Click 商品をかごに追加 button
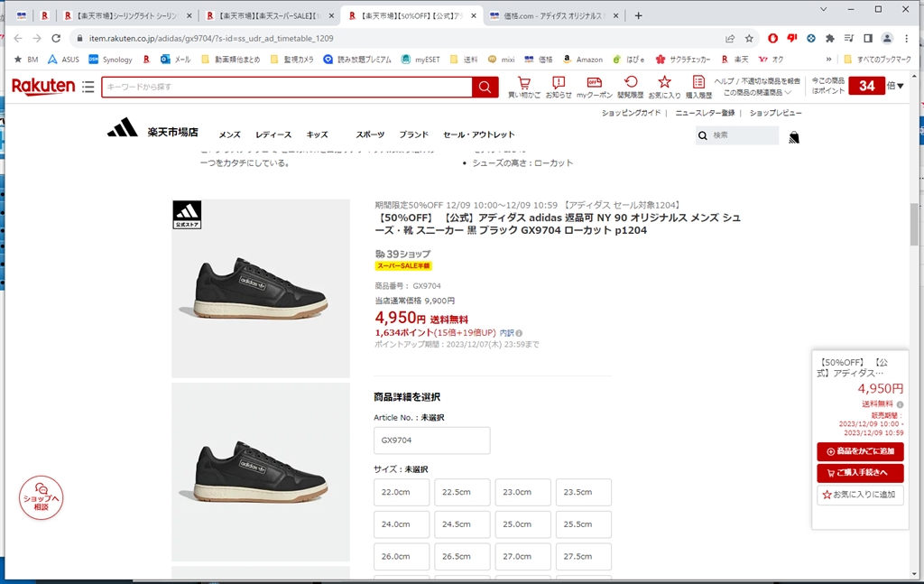924x584 pixels. click(x=860, y=451)
